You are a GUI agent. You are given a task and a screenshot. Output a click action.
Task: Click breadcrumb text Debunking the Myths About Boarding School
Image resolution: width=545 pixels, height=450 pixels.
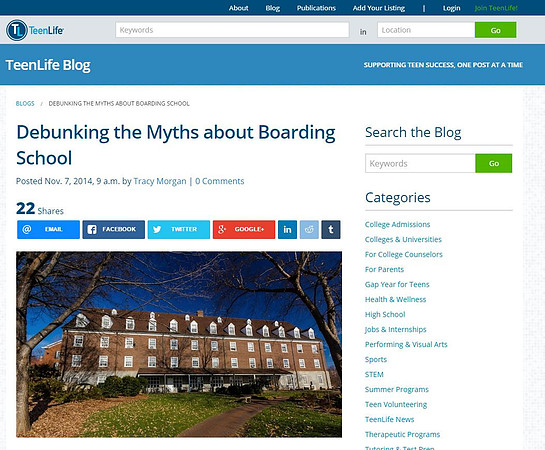pyautogui.click(x=119, y=104)
